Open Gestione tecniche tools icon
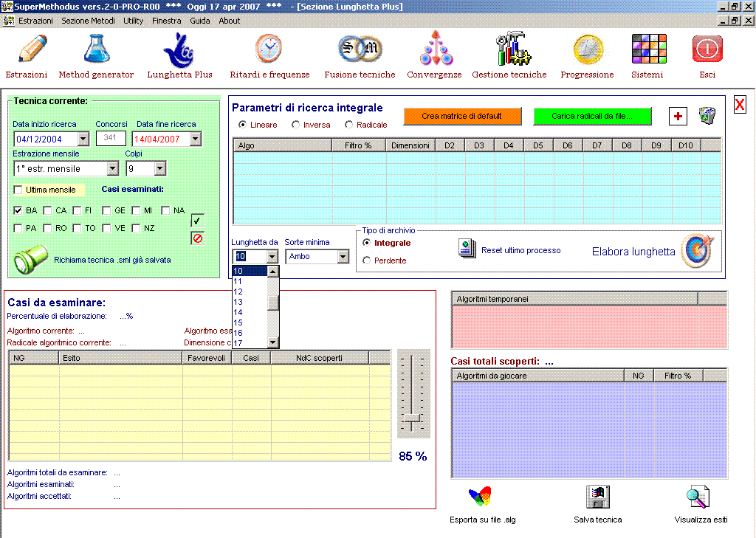This screenshot has height=538, width=756. [512, 48]
